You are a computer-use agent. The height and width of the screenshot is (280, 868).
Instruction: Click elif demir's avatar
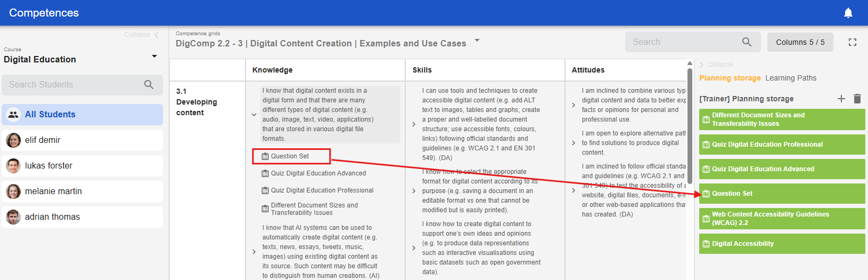(13, 140)
